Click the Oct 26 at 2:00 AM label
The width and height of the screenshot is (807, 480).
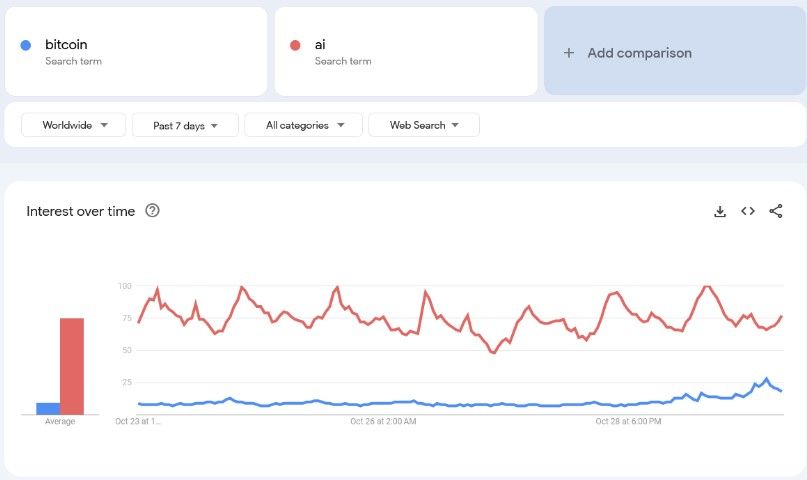383,421
